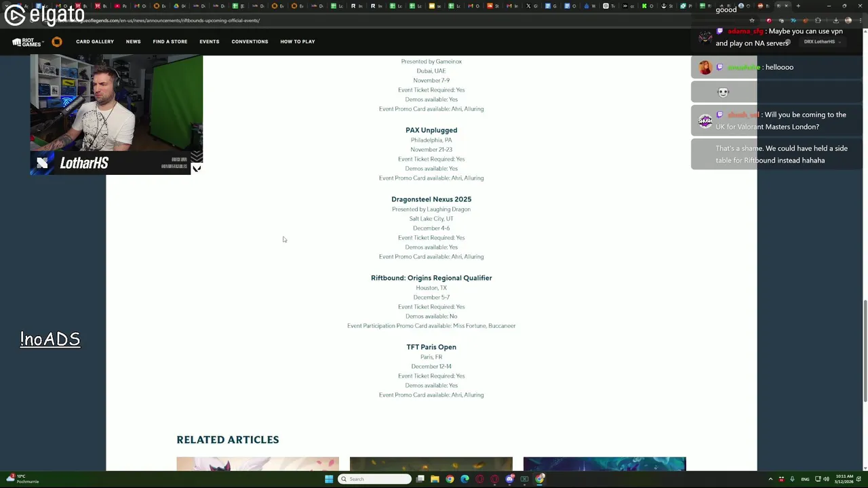This screenshot has height=488, width=868.
Task: Click the red tray app icon
Action: point(781,479)
